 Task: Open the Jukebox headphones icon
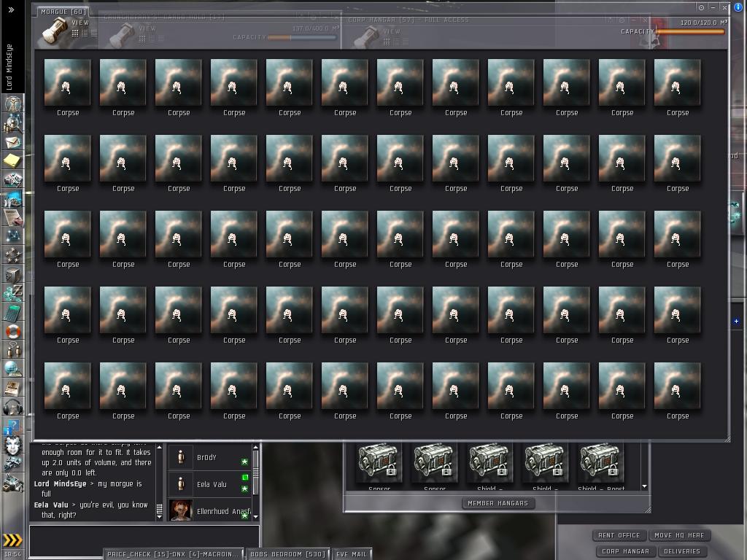click(13, 407)
